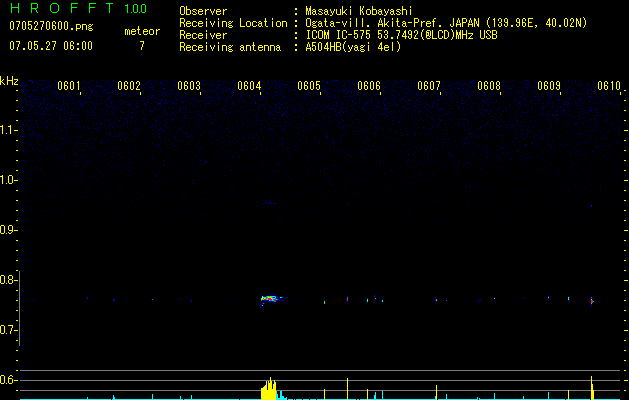Image resolution: width=629 pixels, height=400 pixels.
Task: Click the 0610 time axis marker
Action: click(609, 86)
